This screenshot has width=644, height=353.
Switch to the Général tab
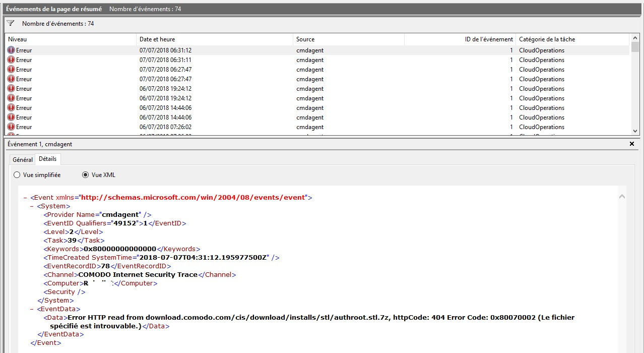[x=23, y=159]
